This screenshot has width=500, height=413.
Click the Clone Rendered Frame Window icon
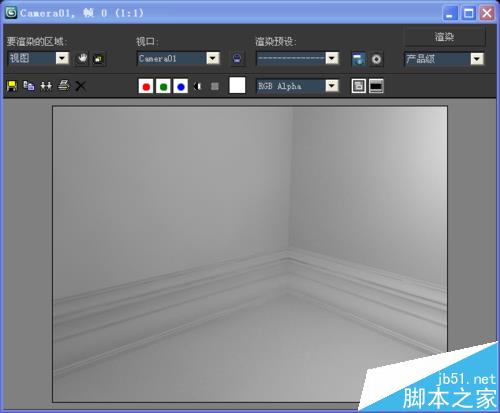click(46, 86)
